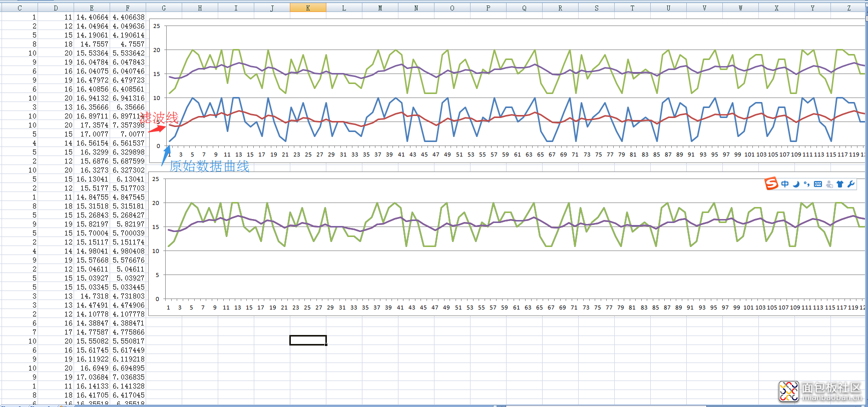
Task: Toggle Chinese/English mode 中 icon
Action: click(785, 184)
